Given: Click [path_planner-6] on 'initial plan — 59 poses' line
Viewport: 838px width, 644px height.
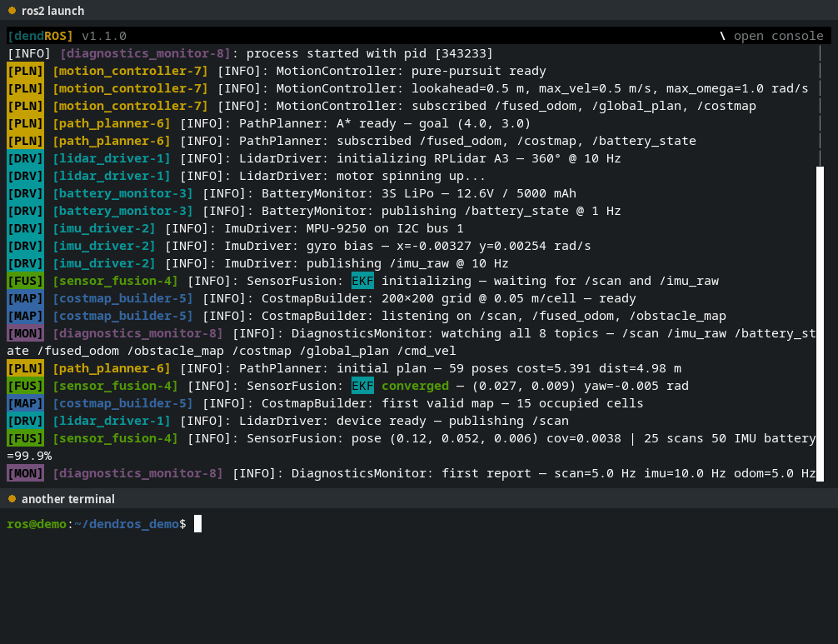Looking at the screenshot, I should point(111,368).
